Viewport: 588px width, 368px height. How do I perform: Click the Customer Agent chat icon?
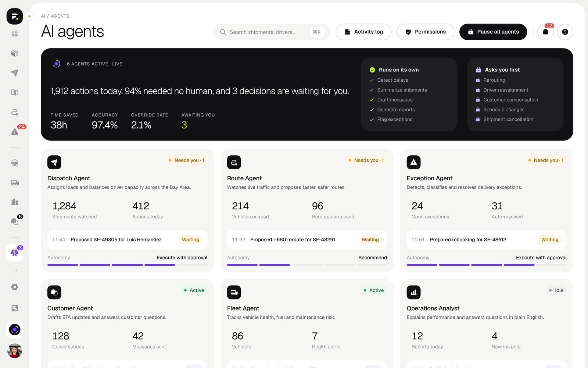point(54,292)
